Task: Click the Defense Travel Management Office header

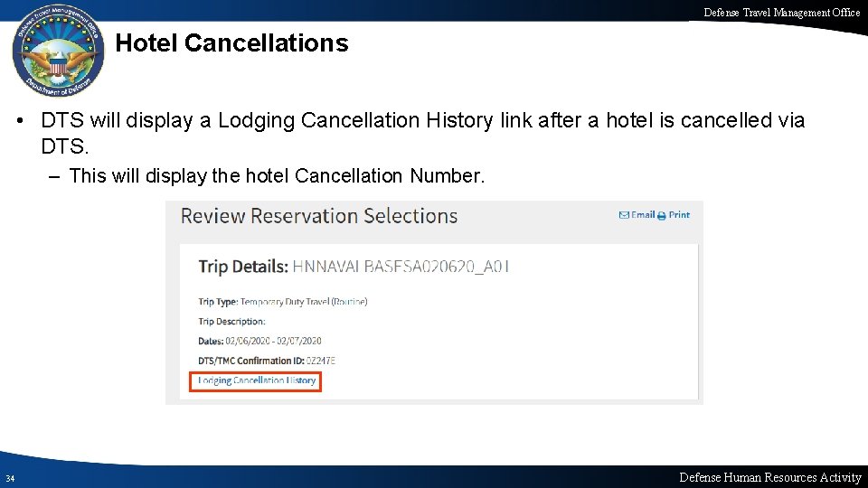Action: point(782,13)
